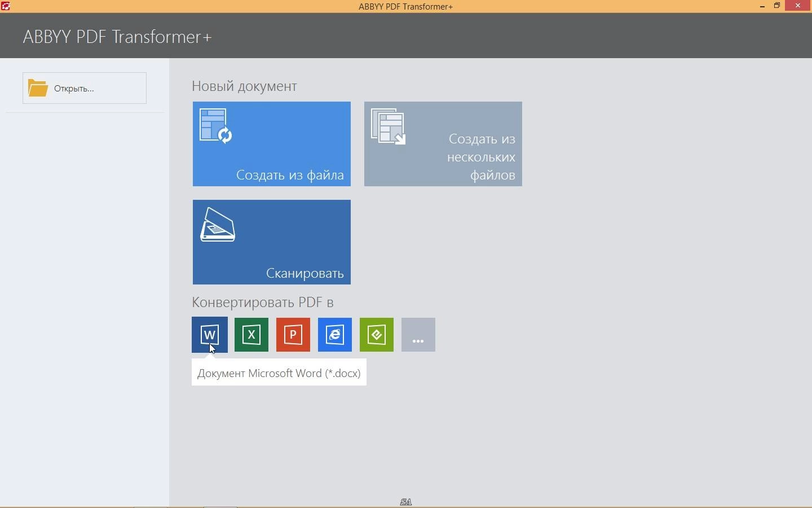
Task: Convert PDF to PowerPoint presentation
Action: (x=293, y=335)
